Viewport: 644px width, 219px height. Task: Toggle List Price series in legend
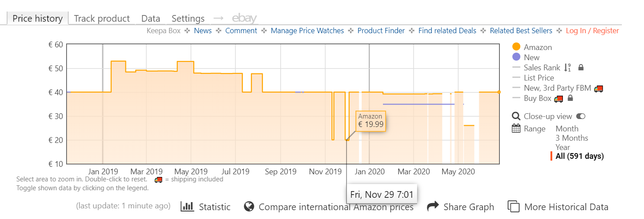[539, 78]
